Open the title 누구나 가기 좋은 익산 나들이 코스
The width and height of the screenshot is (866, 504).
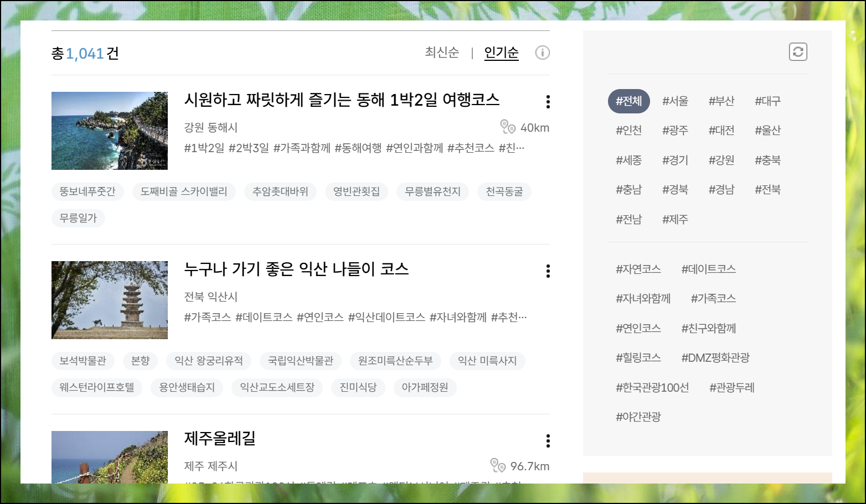(x=296, y=269)
